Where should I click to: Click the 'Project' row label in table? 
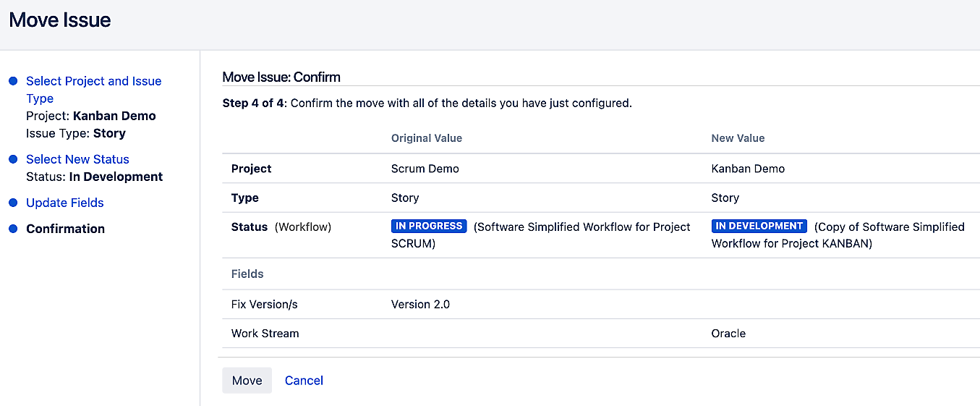pos(251,169)
